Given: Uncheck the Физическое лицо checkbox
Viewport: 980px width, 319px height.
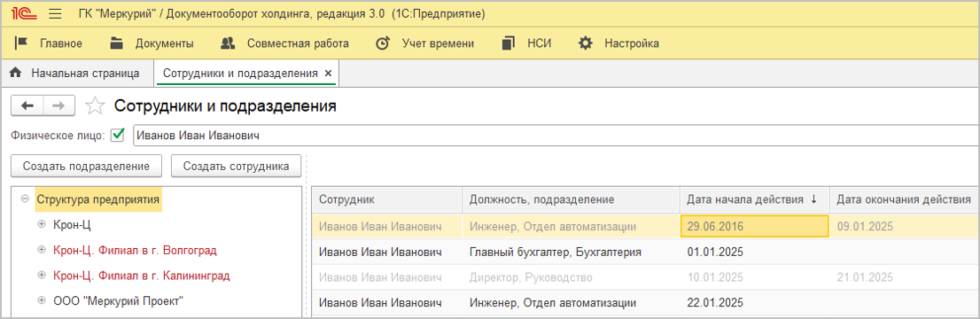Looking at the screenshot, I should point(118,135).
